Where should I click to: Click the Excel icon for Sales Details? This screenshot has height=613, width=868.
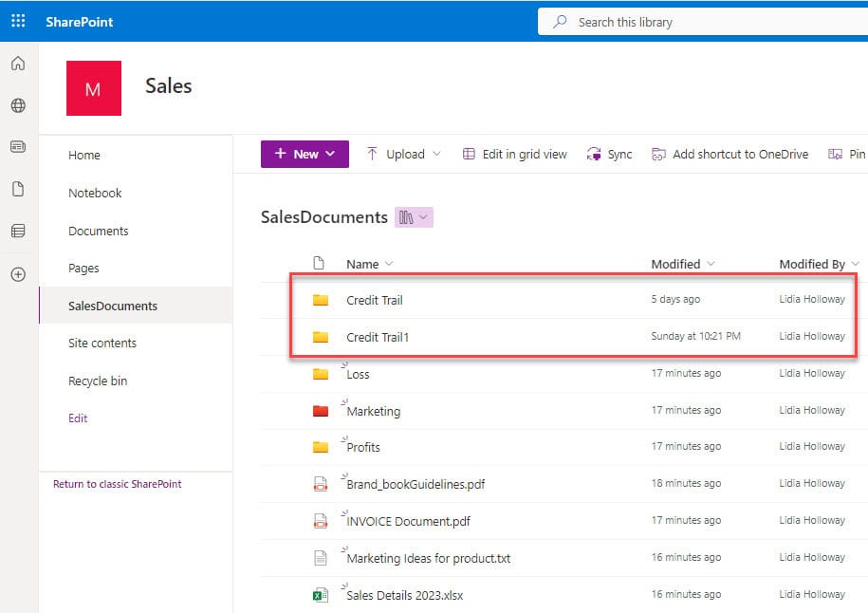tap(321, 595)
